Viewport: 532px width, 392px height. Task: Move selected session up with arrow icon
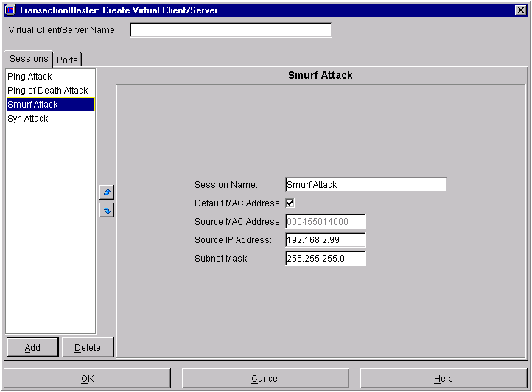[x=107, y=192]
